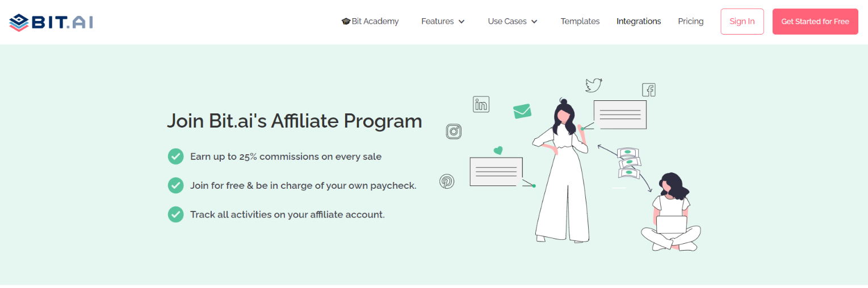Click the Sign In button
Image resolution: width=868 pixels, height=288 pixels.
click(742, 22)
